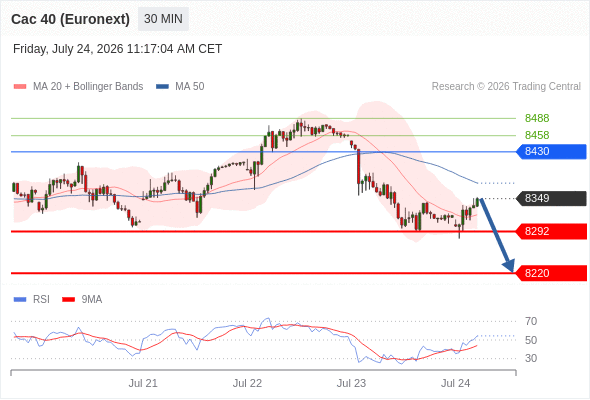This screenshot has width=590, height=400.
Task: Click the RSI 70 level axis label
Action: pyautogui.click(x=531, y=321)
